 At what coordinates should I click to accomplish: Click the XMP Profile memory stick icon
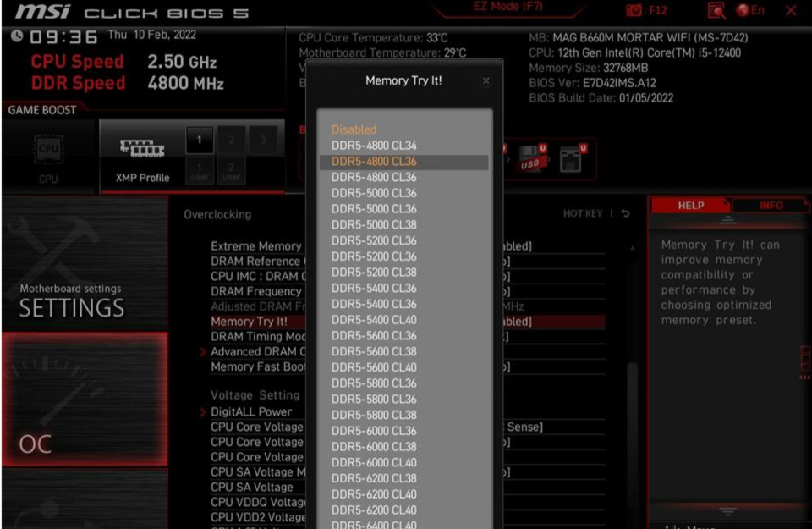142,148
